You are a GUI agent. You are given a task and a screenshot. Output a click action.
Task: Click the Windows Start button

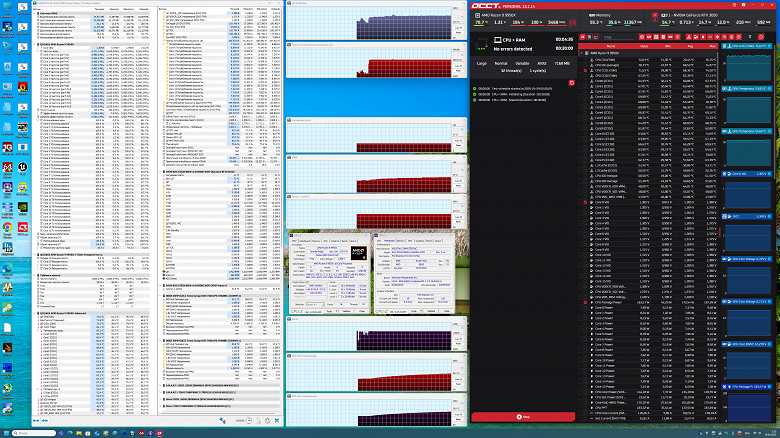point(6,433)
